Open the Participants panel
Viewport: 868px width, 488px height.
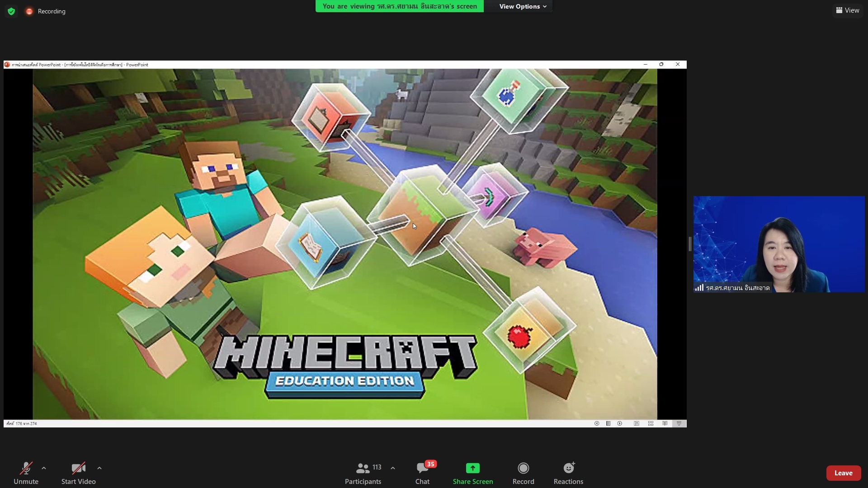pos(363,473)
